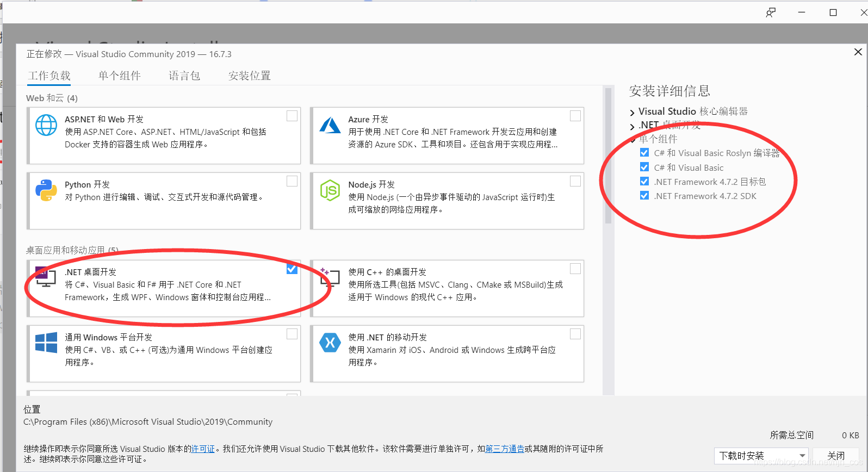Enable the 使用 C++ 的桌面开发 checkbox
868x472 pixels.
pyautogui.click(x=575, y=269)
